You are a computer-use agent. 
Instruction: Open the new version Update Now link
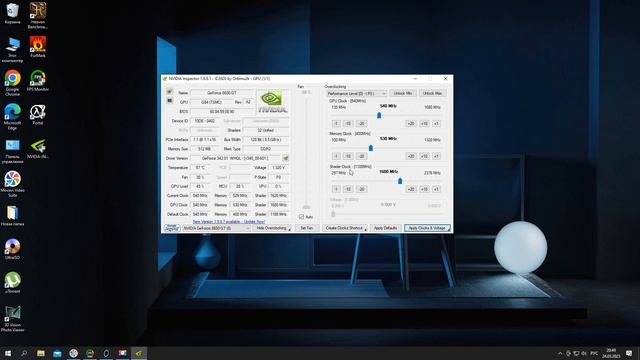tap(229, 222)
